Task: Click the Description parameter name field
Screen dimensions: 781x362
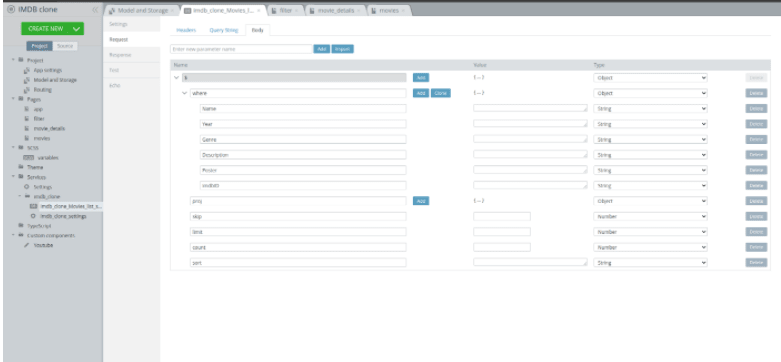Action: pos(303,155)
